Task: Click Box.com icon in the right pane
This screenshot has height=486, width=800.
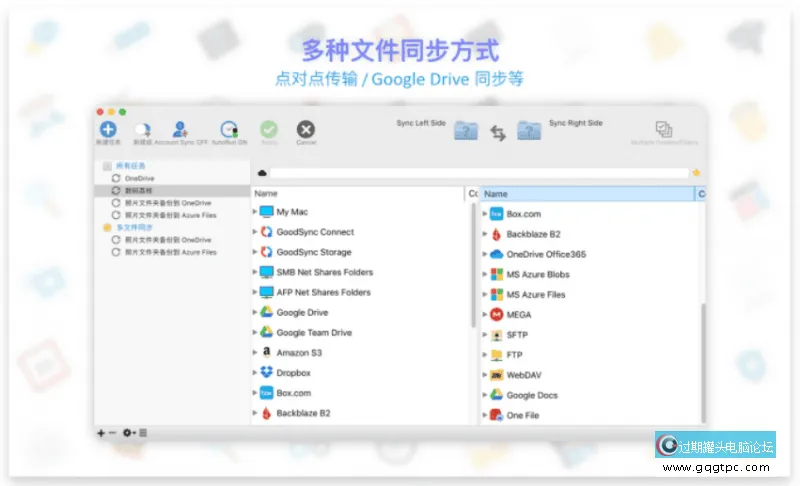Action: coord(496,214)
